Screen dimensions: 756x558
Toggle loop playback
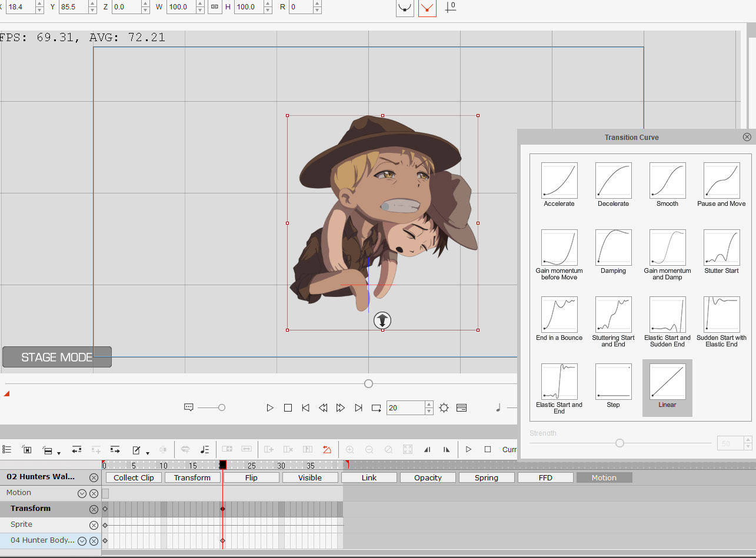point(377,407)
